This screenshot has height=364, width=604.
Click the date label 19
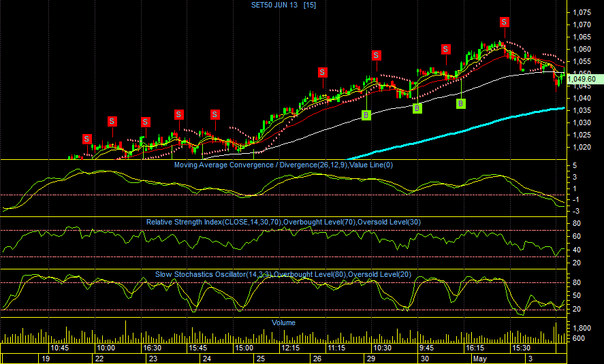46,359
